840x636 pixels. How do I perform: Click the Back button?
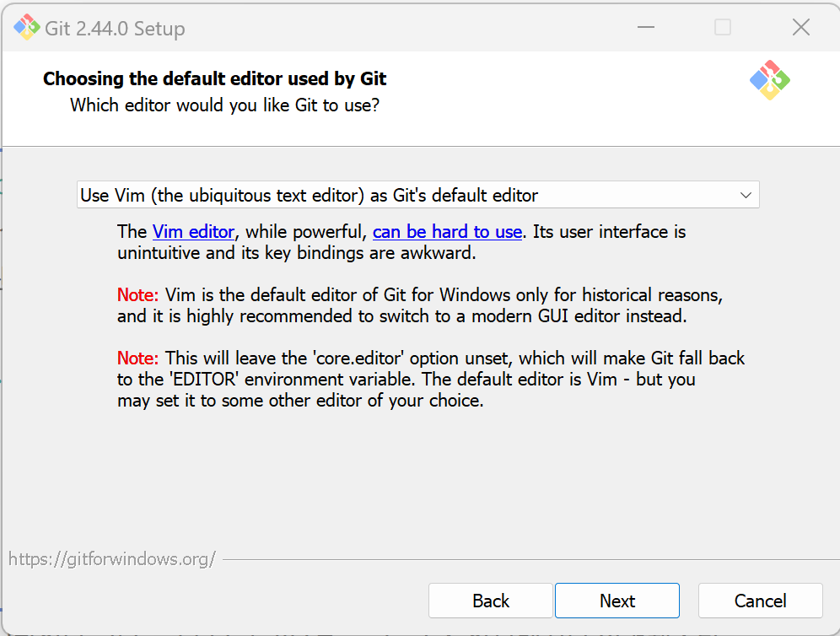(491, 601)
